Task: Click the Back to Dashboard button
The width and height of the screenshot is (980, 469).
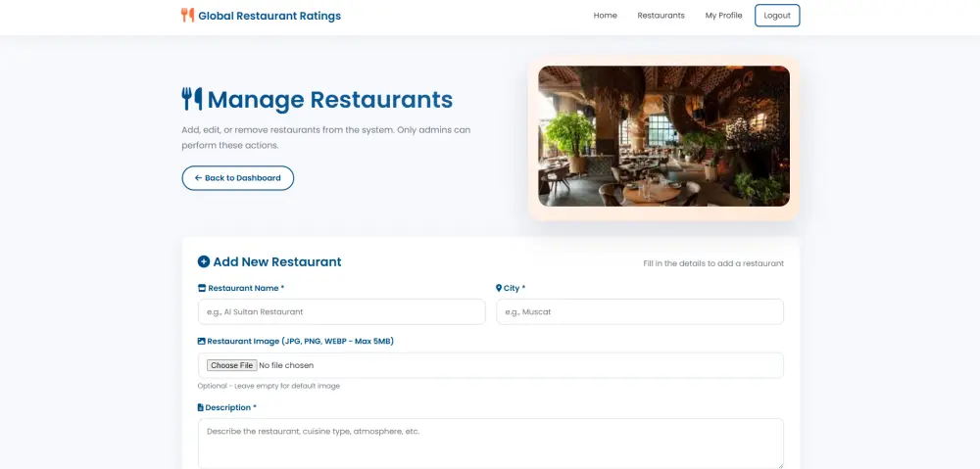Action: click(x=237, y=178)
